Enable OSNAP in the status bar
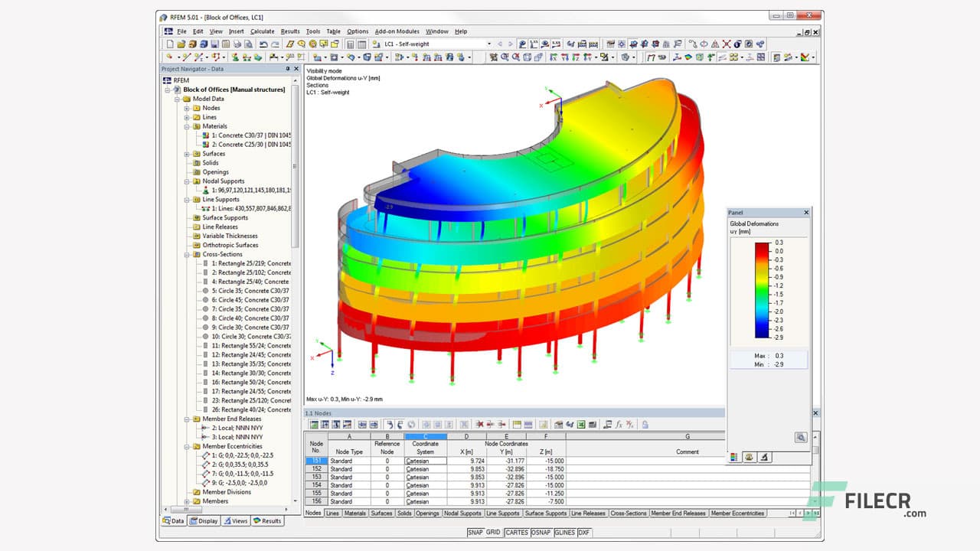The height and width of the screenshot is (551, 980). [x=541, y=533]
